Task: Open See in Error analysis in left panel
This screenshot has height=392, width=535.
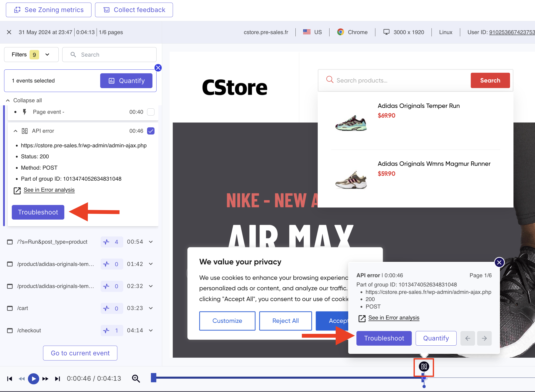Action: point(49,190)
